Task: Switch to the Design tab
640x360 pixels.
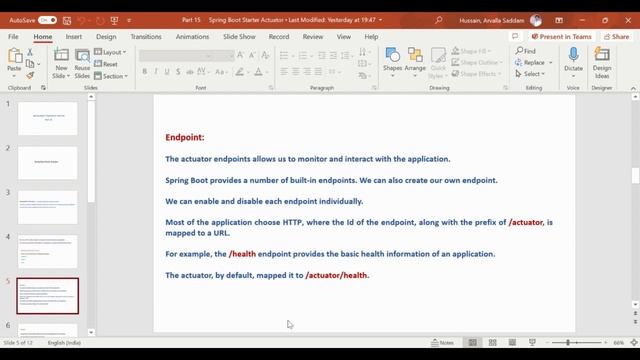Action: (106, 37)
